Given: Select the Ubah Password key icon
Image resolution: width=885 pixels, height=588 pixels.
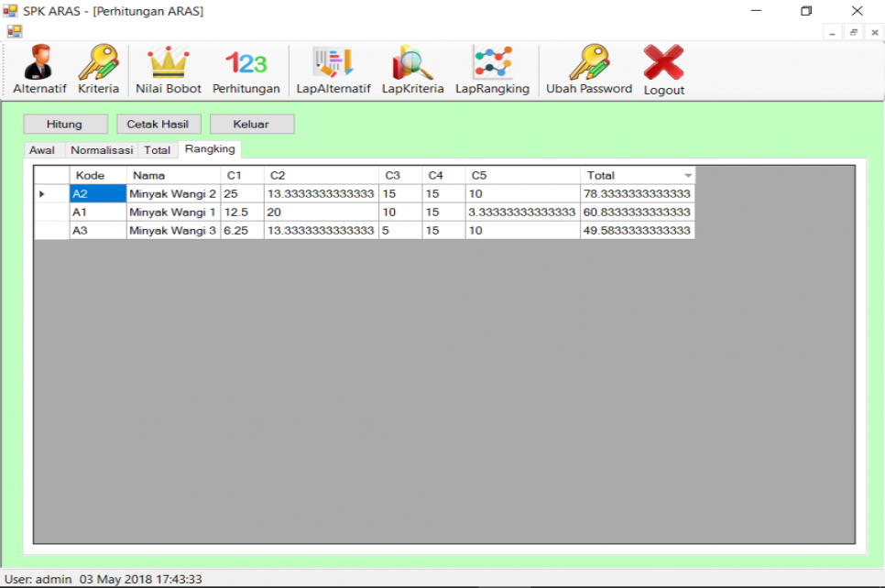Looking at the screenshot, I should click(587, 69).
